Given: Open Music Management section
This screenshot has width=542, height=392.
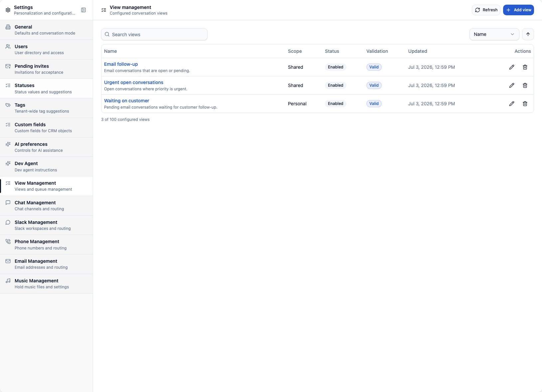Looking at the screenshot, I should coord(47,284).
